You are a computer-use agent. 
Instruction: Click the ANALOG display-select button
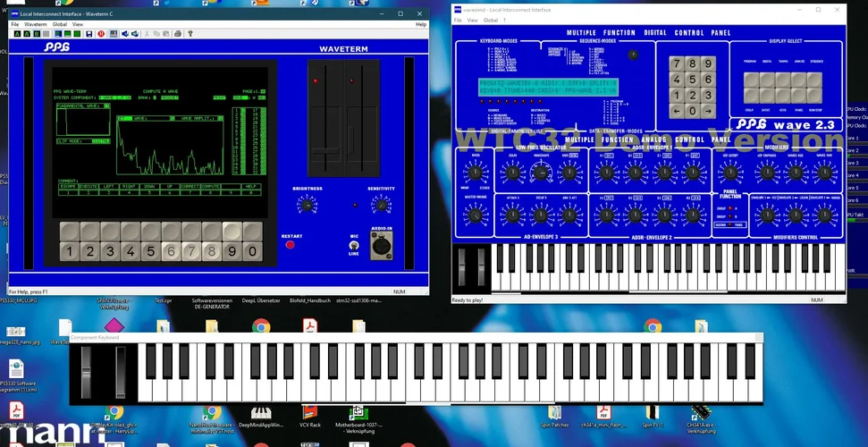tap(799, 80)
